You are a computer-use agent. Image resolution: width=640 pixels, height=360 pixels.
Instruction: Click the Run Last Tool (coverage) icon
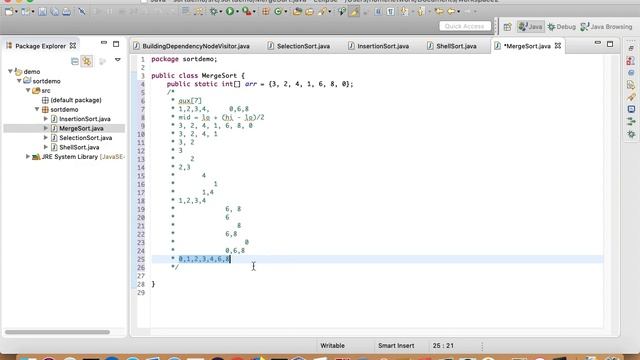coord(247,11)
